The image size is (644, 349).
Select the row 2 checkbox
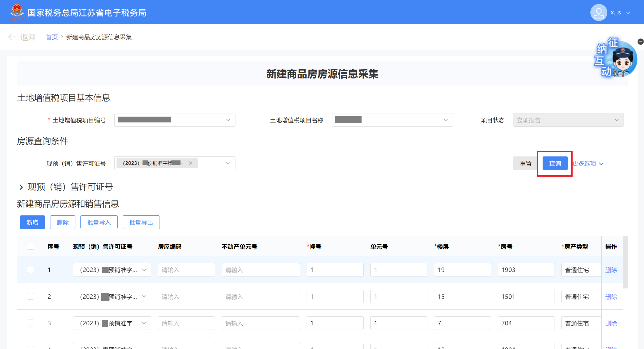31,296
